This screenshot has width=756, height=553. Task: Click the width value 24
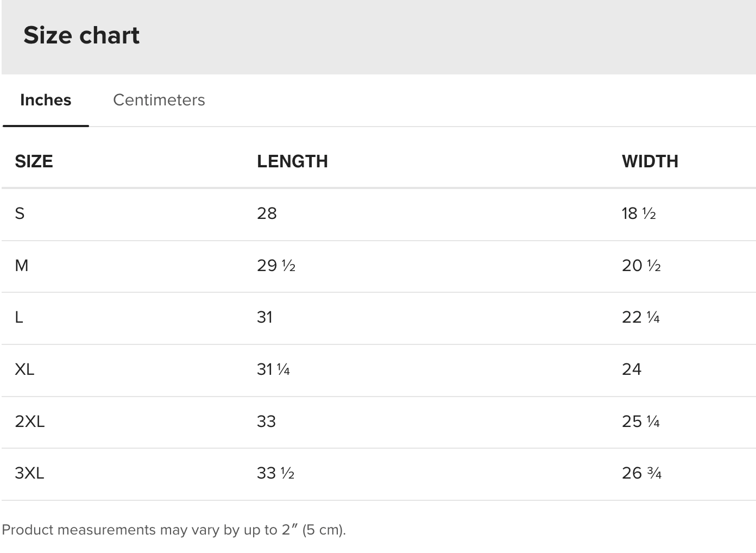[x=632, y=369]
